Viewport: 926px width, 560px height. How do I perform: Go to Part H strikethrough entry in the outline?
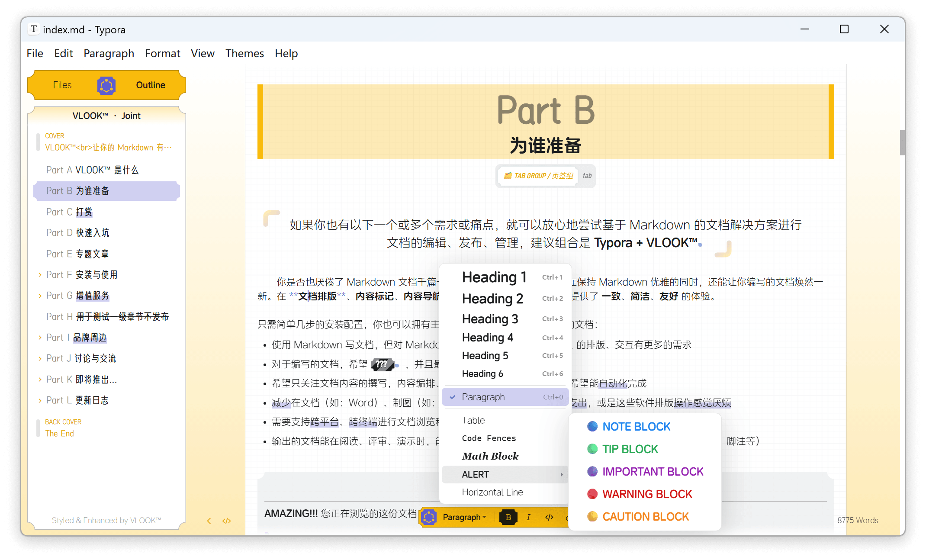[x=106, y=317]
